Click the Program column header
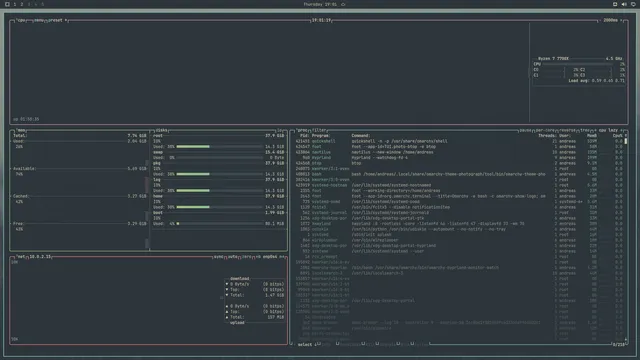Screen dimensions: 640x360 [321, 136]
